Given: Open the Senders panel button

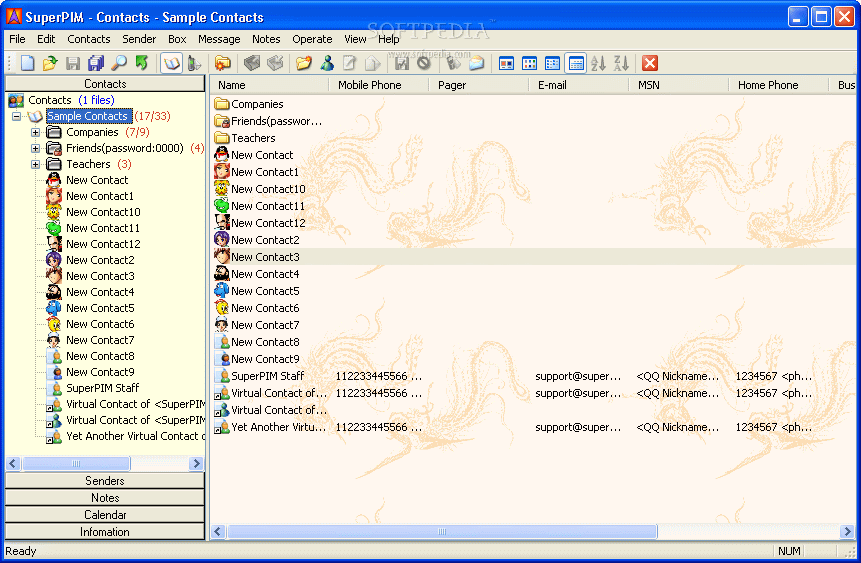Looking at the screenshot, I should (x=105, y=481).
